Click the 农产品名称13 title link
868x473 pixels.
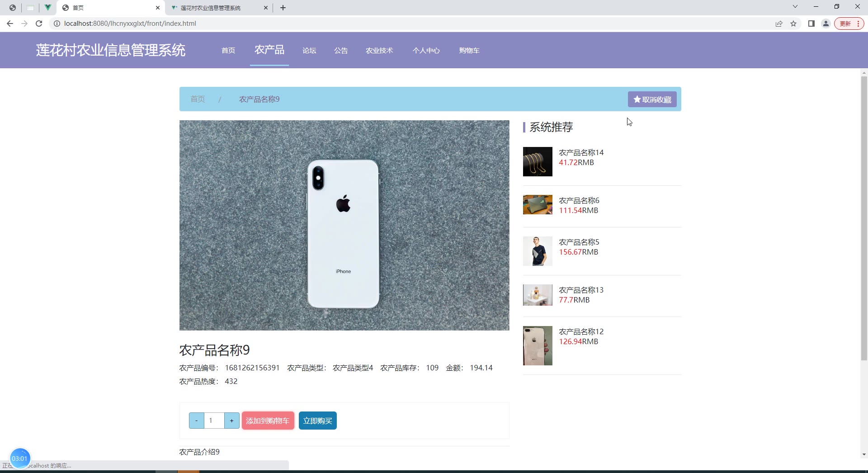point(581,290)
